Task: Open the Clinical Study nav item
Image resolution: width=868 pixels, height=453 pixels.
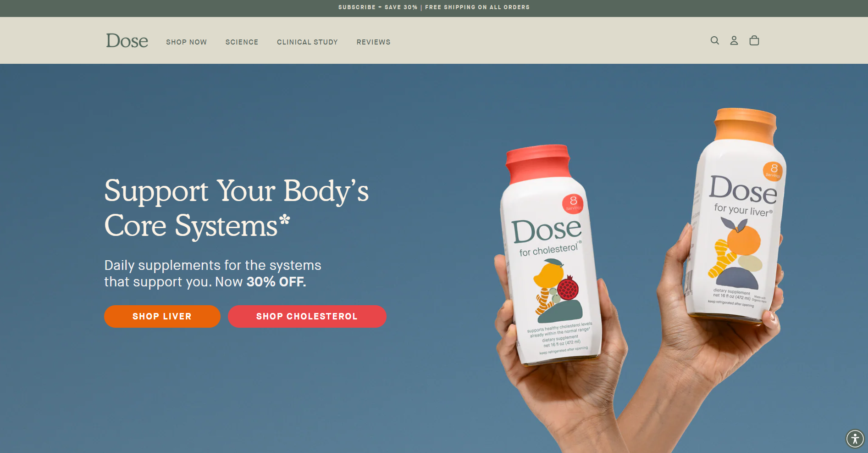Action: (307, 42)
